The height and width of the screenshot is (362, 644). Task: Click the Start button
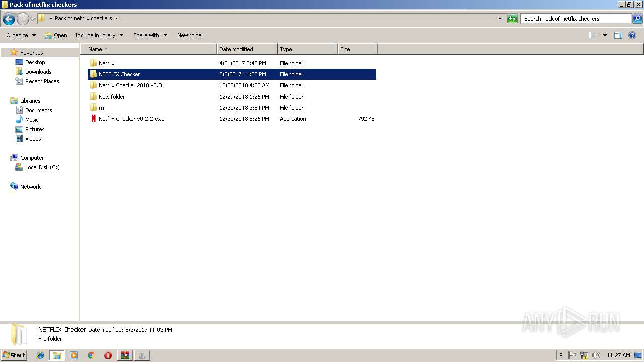14,355
